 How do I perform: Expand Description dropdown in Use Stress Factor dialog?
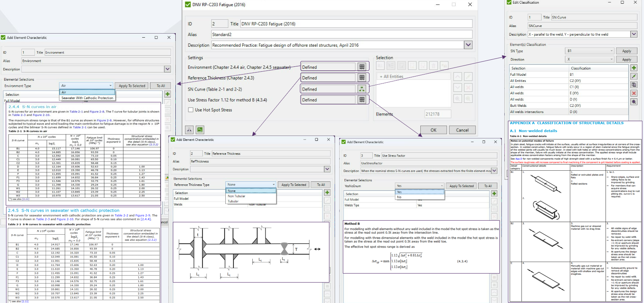(x=494, y=171)
